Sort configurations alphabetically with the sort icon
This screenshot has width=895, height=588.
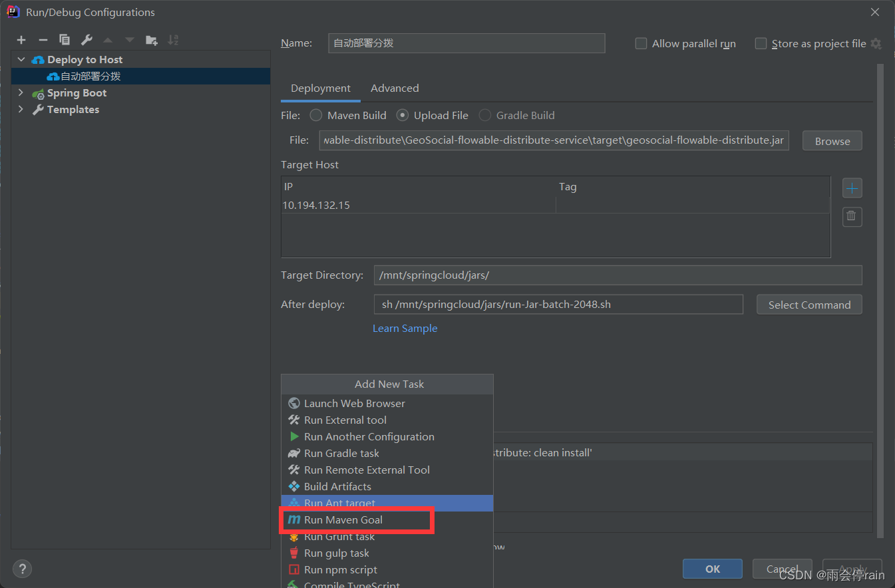coord(173,40)
